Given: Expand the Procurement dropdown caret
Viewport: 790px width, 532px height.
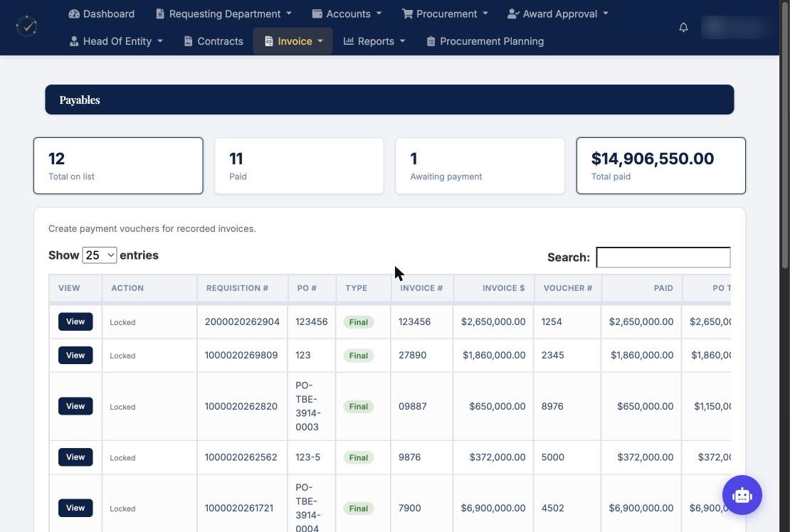Looking at the screenshot, I should point(485,14).
